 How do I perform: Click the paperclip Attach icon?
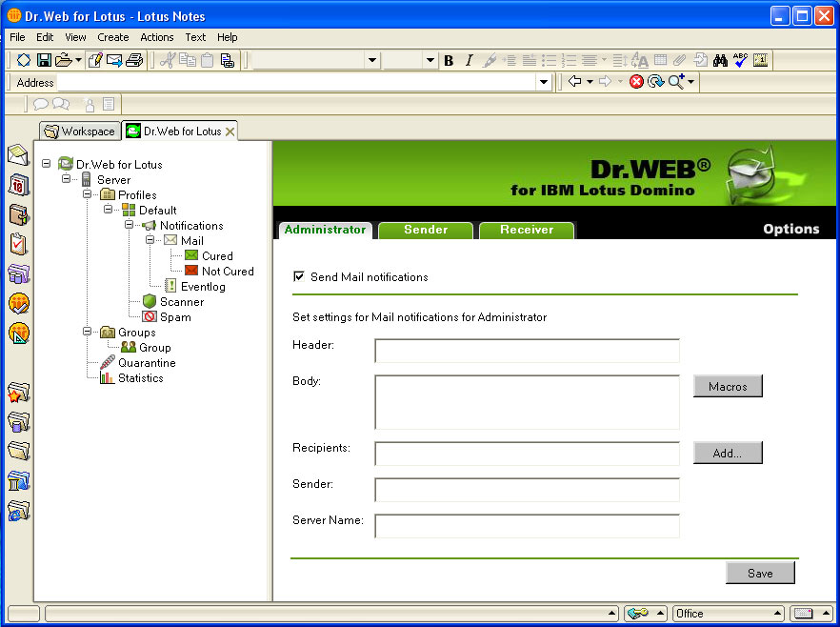[679, 60]
